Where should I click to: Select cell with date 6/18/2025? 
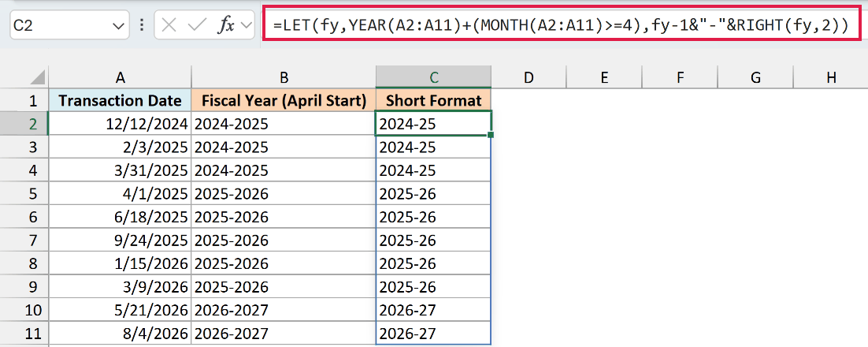(120, 217)
